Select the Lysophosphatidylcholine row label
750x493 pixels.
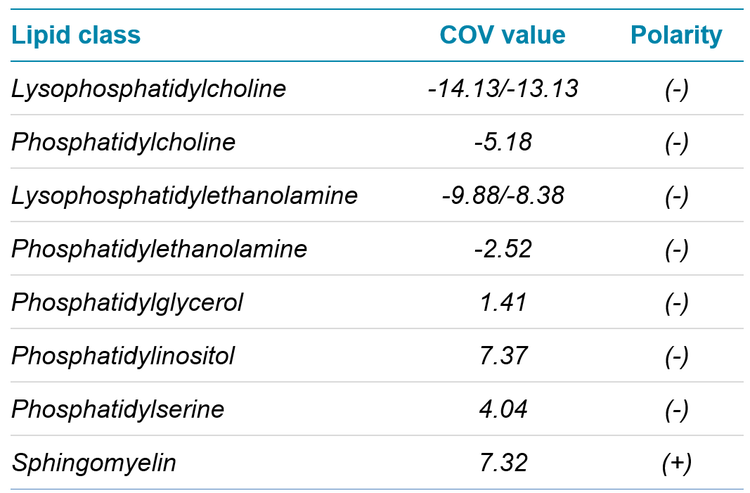(x=149, y=89)
